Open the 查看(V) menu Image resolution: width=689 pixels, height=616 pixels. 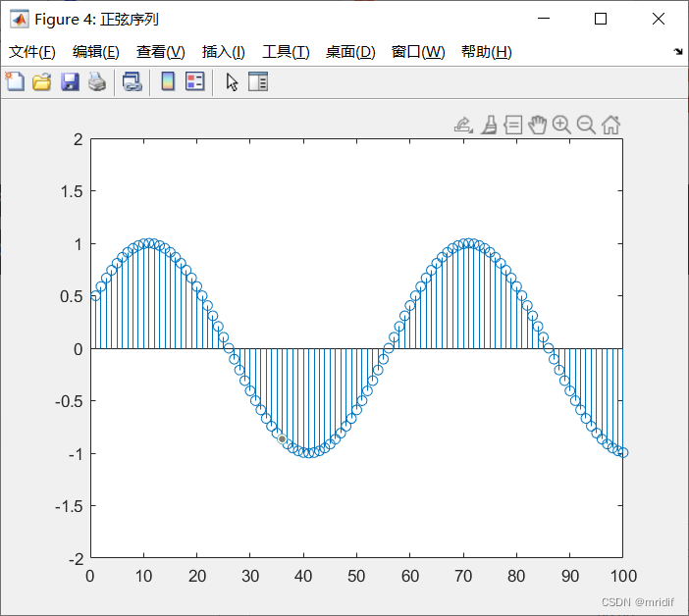(x=160, y=52)
